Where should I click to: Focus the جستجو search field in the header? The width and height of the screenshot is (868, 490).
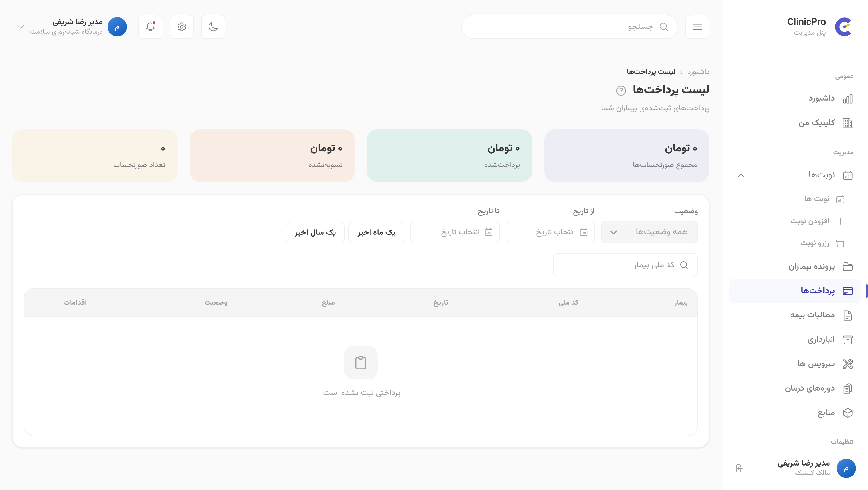click(x=569, y=27)
